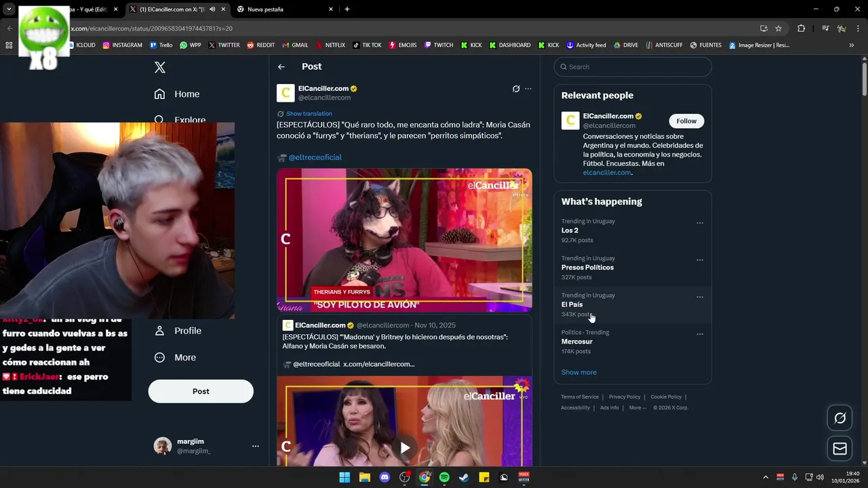
Task: Open Grok icon on ElCanciller post
Action: click(516, 89)
